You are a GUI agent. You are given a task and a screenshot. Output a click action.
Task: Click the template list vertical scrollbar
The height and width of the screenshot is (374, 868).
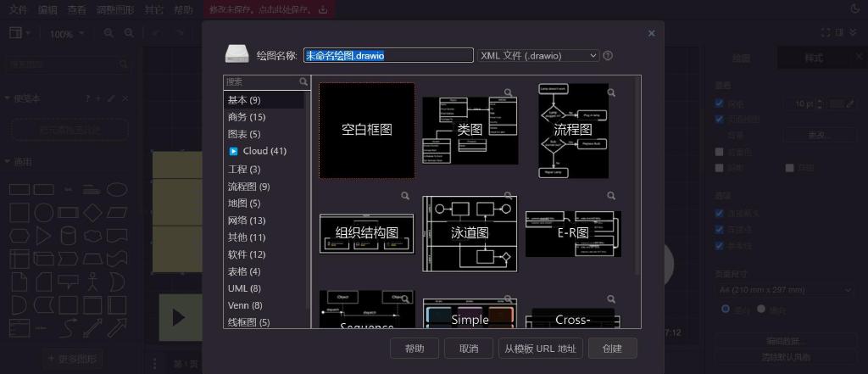[x=637, y=176]
